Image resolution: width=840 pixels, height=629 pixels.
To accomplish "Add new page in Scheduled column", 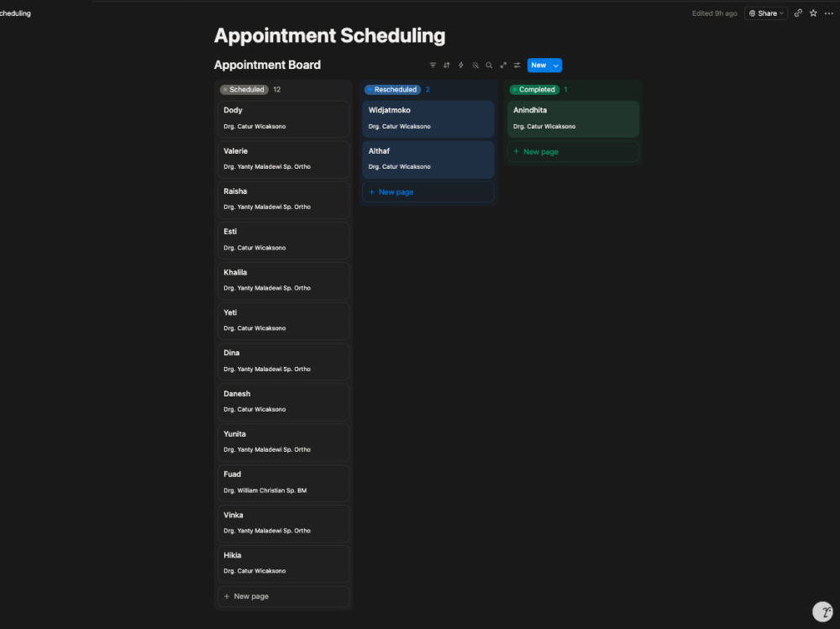I will click(284, 596).
